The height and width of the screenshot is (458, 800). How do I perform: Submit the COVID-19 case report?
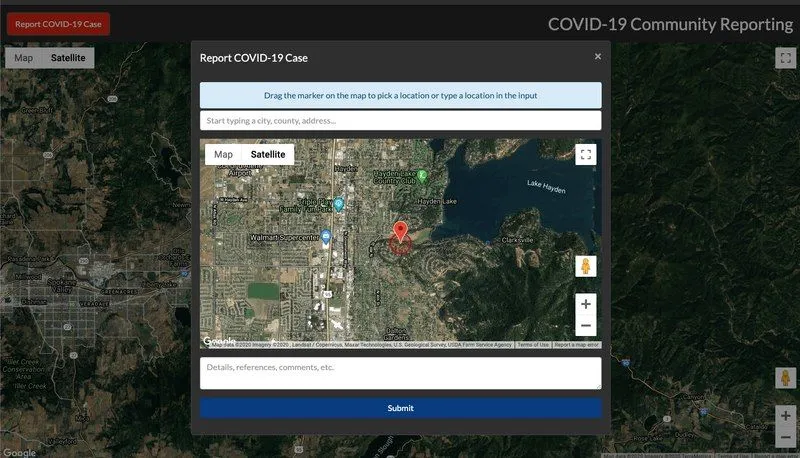[400, 408]
